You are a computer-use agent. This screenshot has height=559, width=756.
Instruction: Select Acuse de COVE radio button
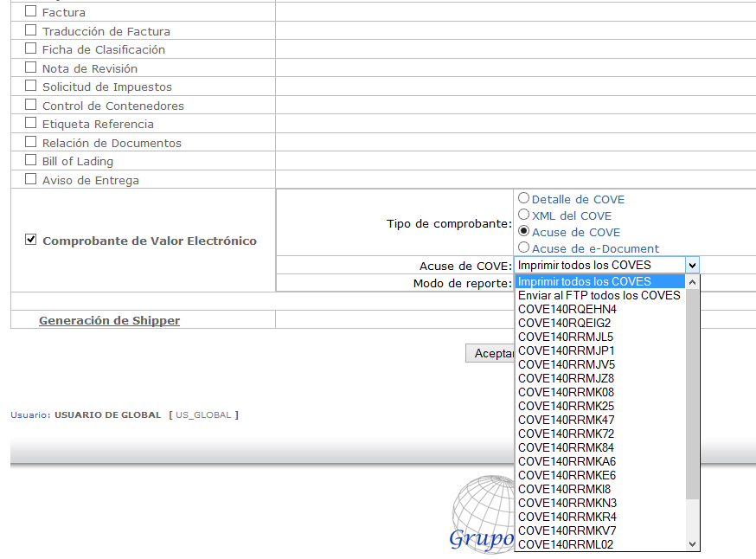pos(523,230)
